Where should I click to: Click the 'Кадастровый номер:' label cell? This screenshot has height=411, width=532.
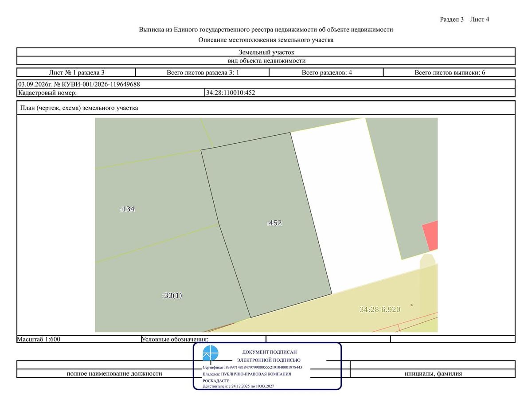[110, 93]
